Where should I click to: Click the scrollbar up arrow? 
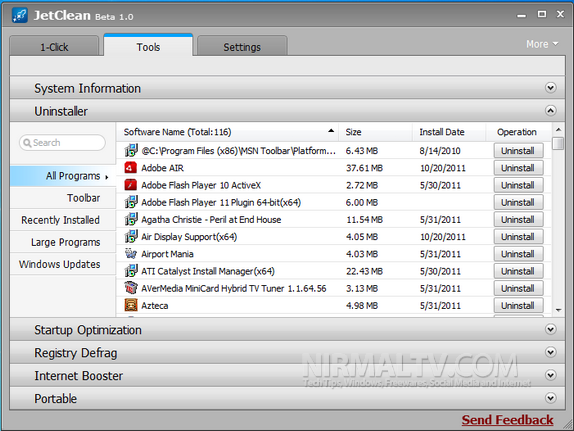[558, 130]
